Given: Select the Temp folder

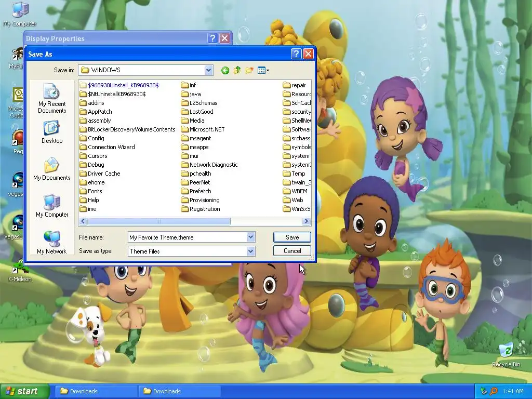Looking at the screenshot, I should 294,174.
